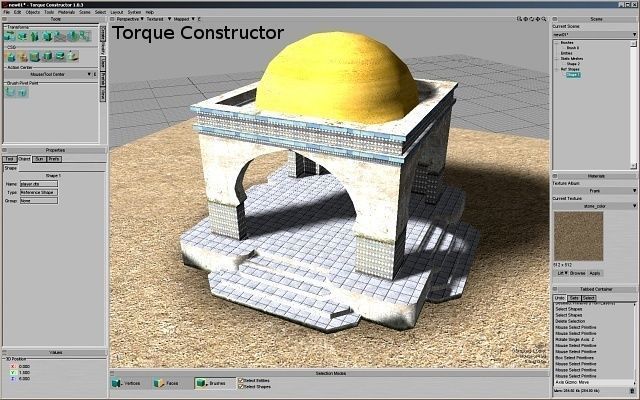Select the last Transform tool icon
The height and width of the screenshot is (400, 640).
coord(85,36)
